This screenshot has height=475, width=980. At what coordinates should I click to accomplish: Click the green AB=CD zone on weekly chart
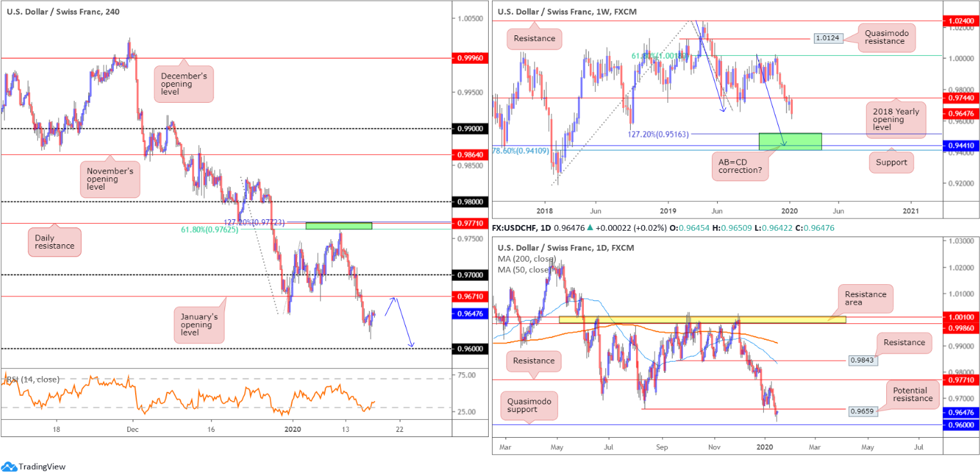(790, 141)
